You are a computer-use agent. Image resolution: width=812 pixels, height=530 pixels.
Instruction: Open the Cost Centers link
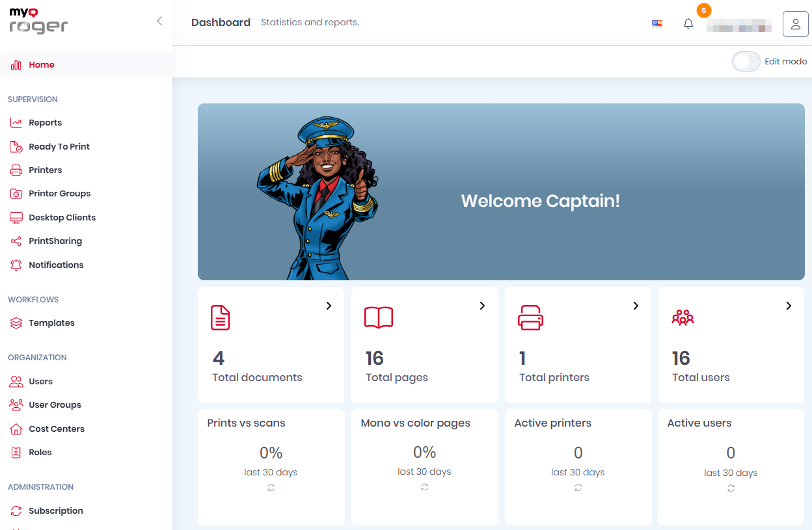coord(56,429)
